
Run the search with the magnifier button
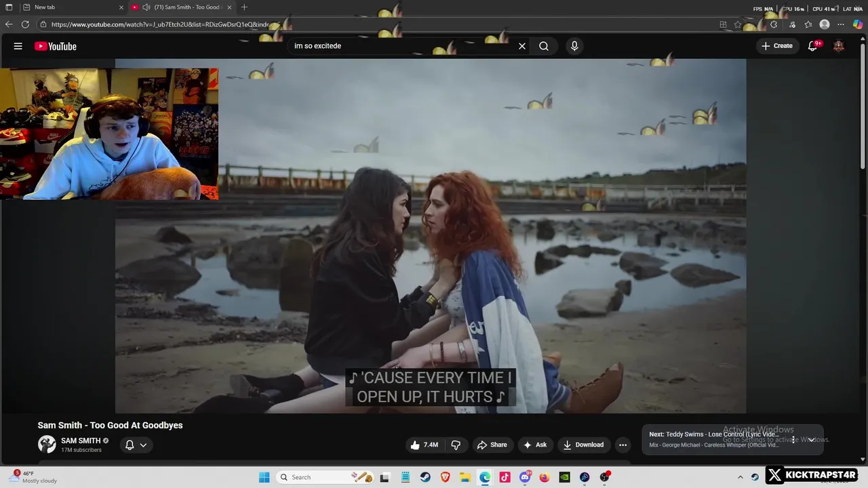click(544, 46)
